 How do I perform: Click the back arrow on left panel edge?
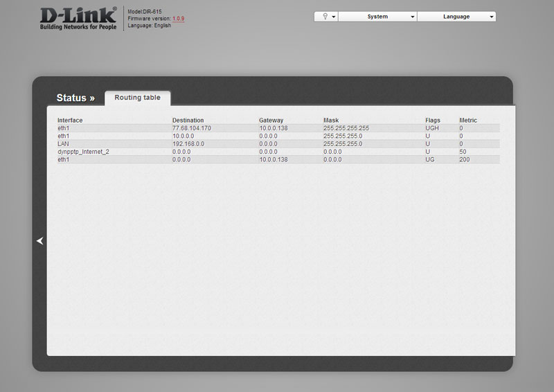click(x=40, y=241)
